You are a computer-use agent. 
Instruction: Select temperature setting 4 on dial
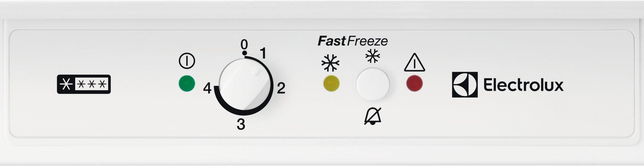point(207,88)
